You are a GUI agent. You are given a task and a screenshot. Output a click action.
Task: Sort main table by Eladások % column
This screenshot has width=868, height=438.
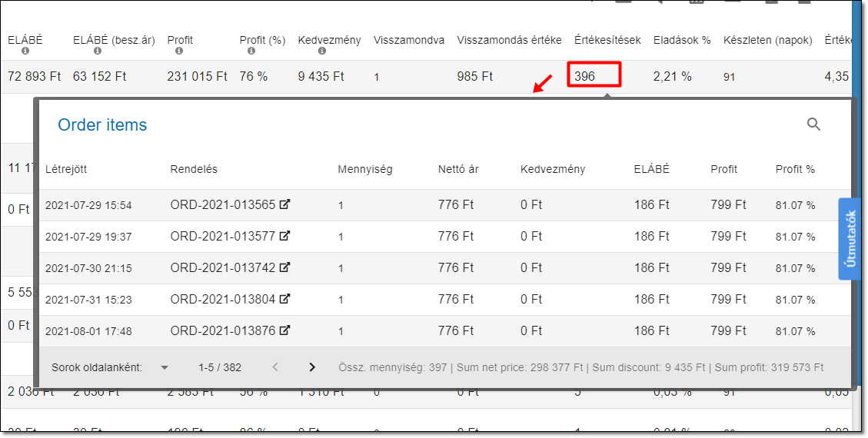point(682,40)
